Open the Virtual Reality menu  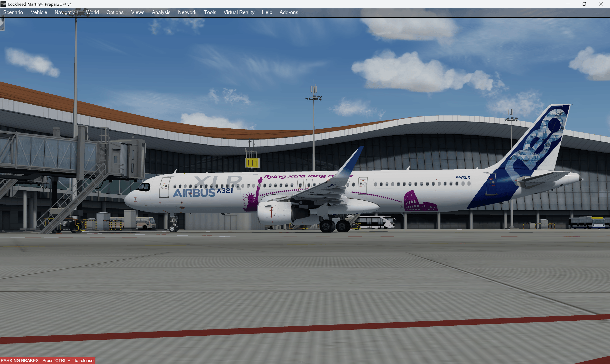(239, 12)
